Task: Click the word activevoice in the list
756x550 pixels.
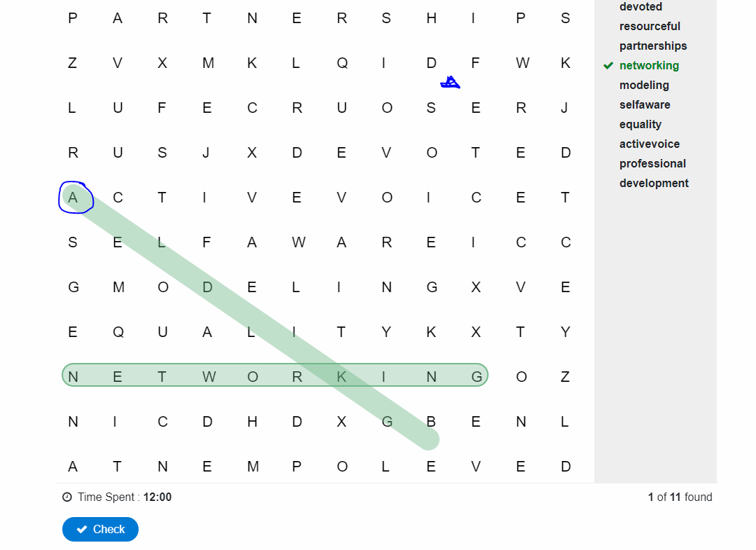Action: [650, 144]
